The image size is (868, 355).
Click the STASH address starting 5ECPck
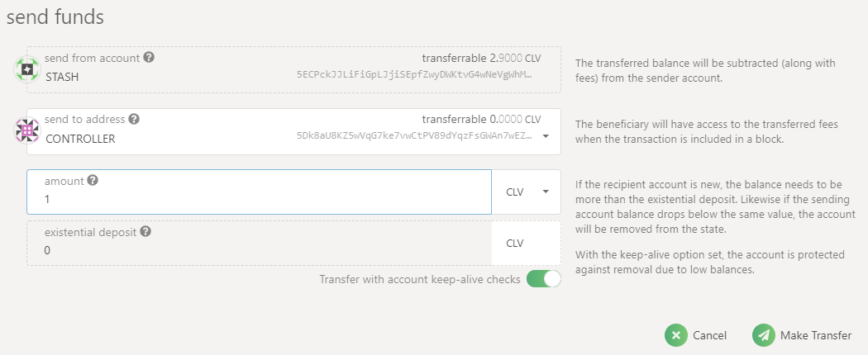coord(413,74)
